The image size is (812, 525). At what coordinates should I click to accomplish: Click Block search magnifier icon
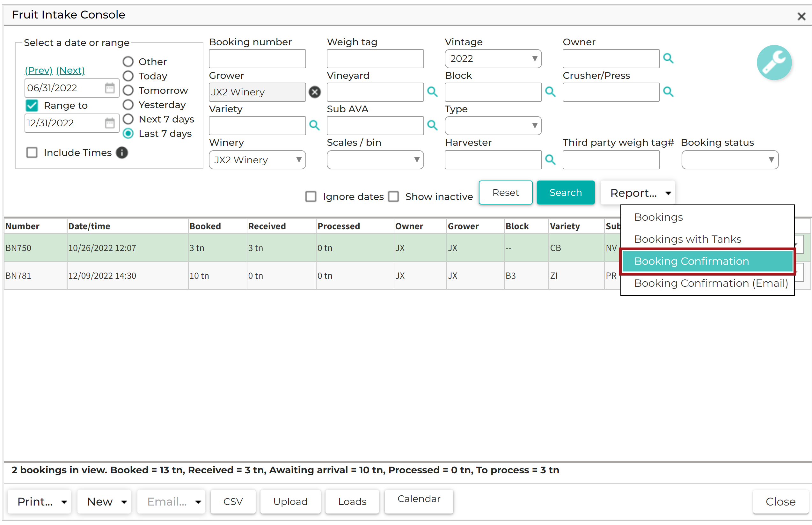click(550, 92)
